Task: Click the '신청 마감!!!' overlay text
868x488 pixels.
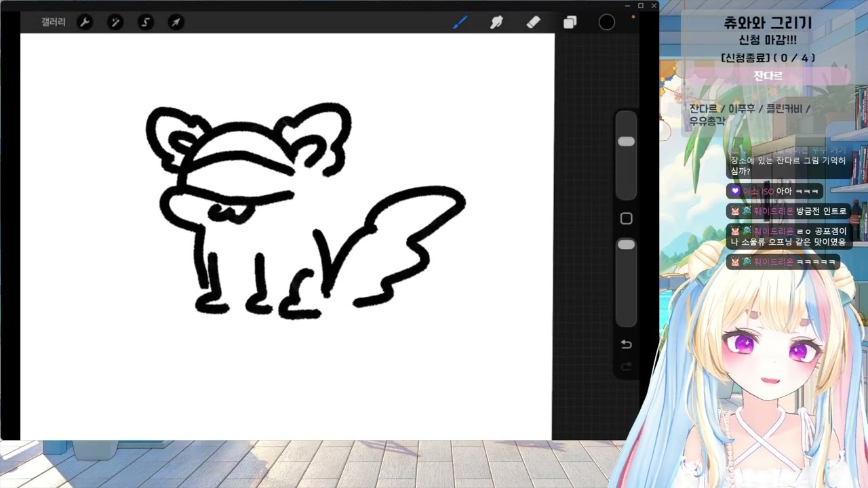Action: (768, 41)
